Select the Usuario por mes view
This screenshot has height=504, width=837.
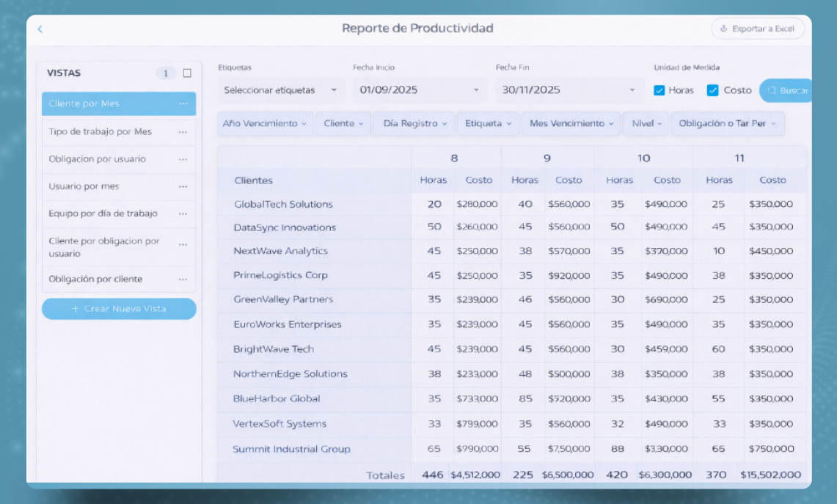coord(119,186)
